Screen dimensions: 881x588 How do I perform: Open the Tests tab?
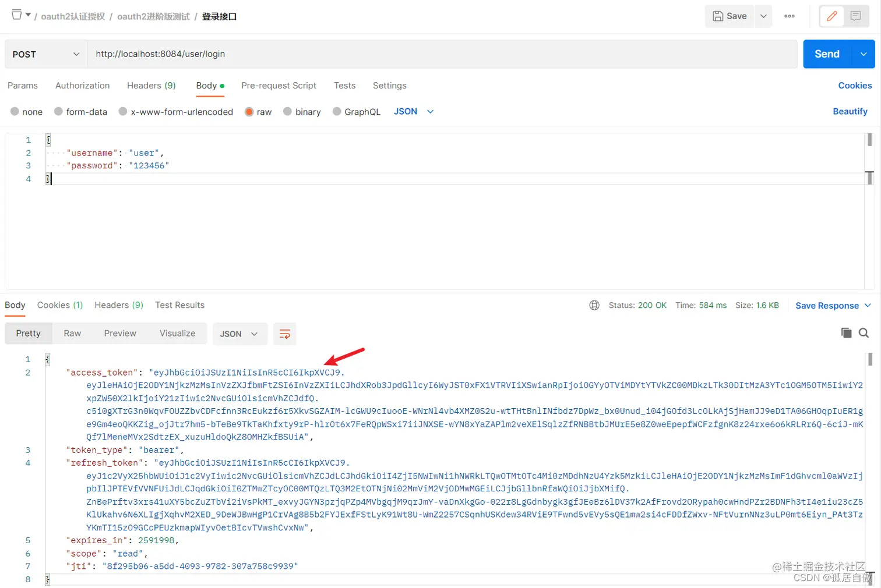click(x=344, y=86)
